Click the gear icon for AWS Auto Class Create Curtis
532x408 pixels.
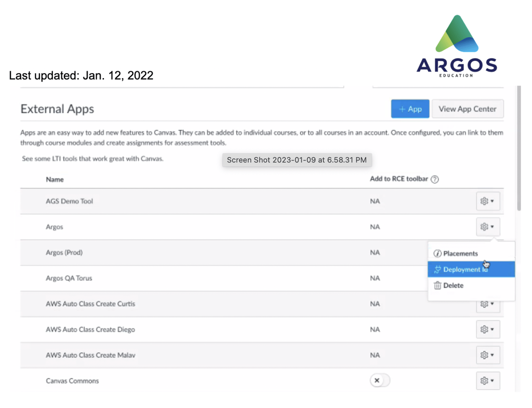point(485,304)
